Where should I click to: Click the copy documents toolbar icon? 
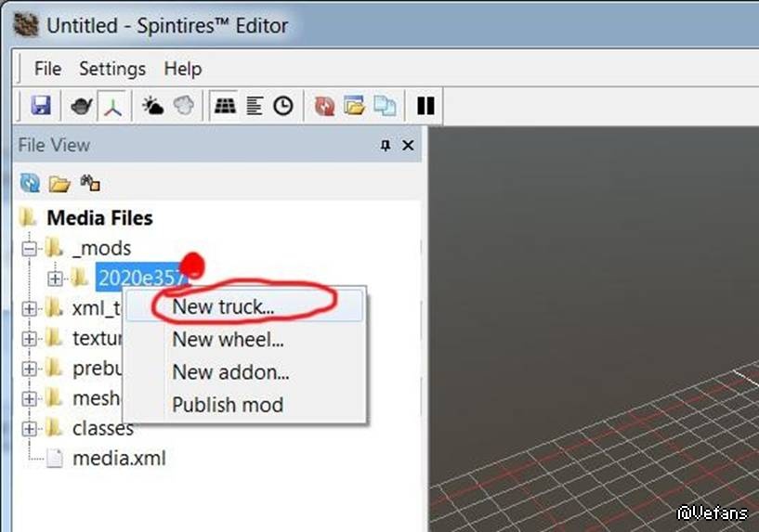(x=386, y=106)
